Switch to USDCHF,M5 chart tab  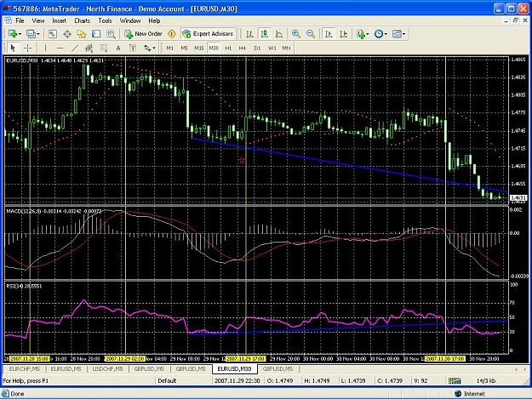click(107, 369)
